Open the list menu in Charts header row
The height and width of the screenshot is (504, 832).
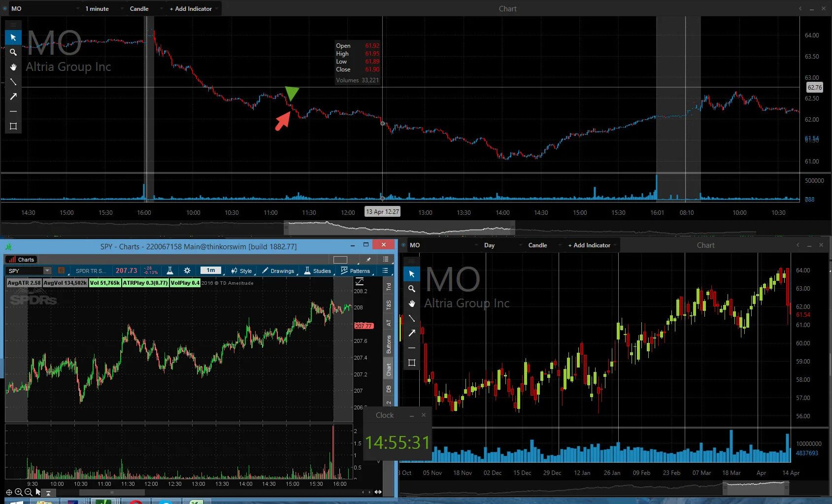point(386,259)
